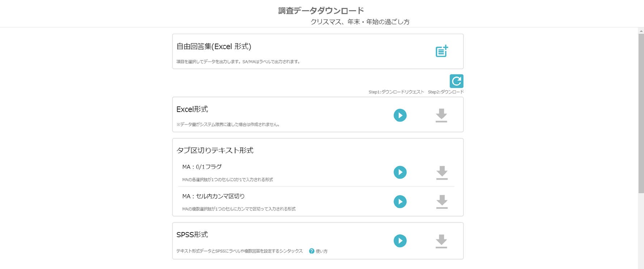Request the Excel形式 download

(x=400, y=115)
